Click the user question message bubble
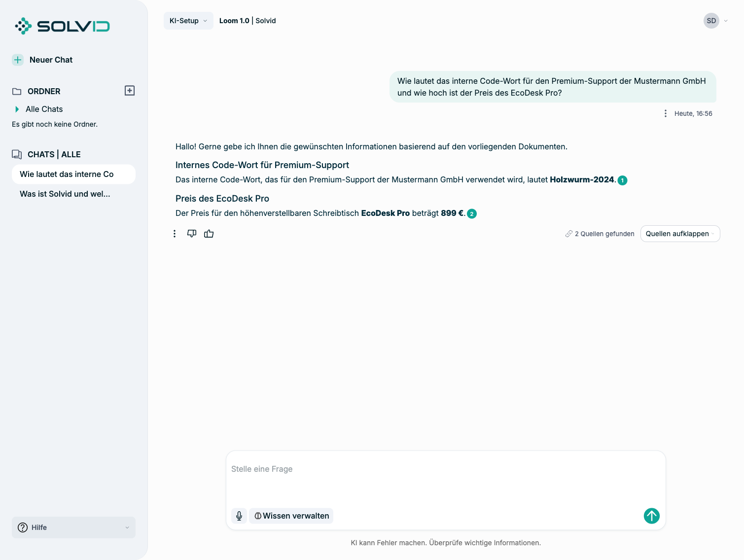This screenshot has height=560, width=744. pos(553,87)
